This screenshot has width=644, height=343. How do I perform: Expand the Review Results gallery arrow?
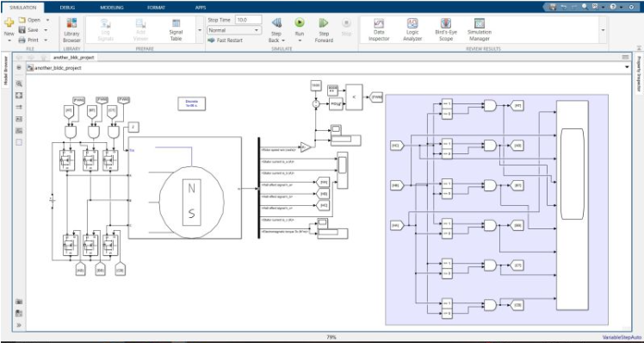click(603, 30)
